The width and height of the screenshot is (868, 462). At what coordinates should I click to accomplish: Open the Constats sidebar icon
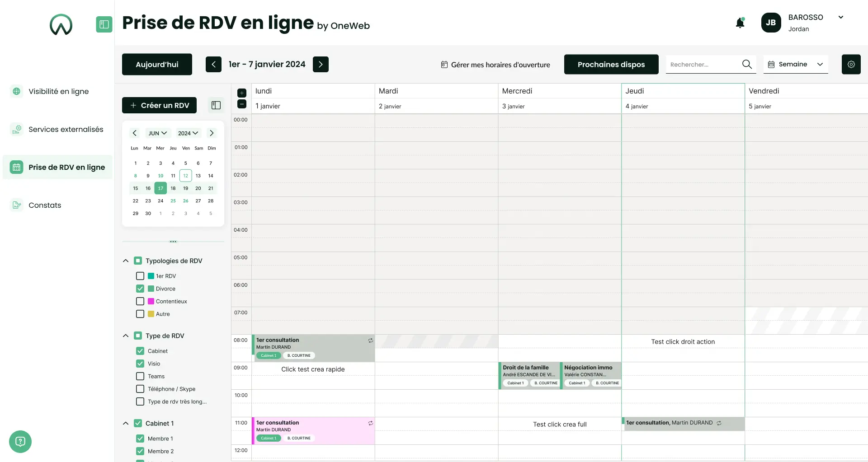[17, 205]
